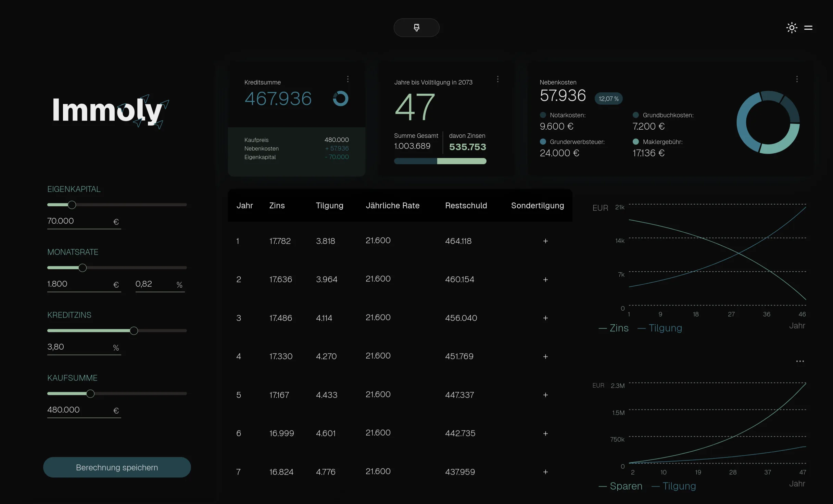This screenshot has height=504, width=833.
Task: Click Tilgung value 4.114
Action: pyautogui.click(x=324, y=318)
